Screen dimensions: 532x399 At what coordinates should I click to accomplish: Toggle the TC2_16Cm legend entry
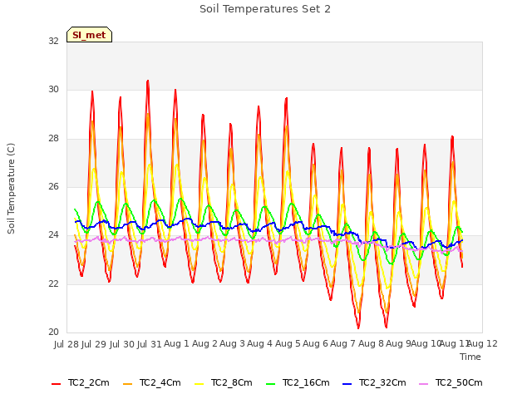298,383
